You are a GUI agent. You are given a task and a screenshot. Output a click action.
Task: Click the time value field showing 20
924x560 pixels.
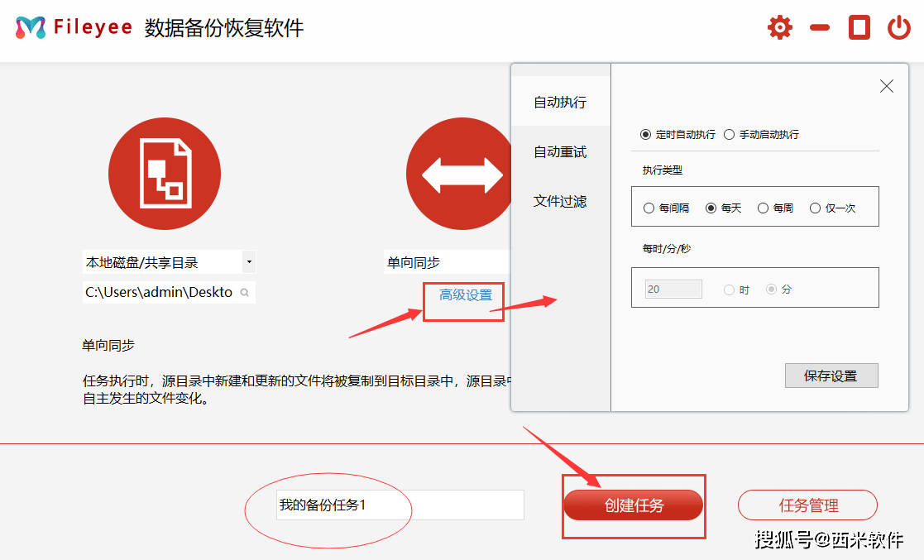pos(673,289)
